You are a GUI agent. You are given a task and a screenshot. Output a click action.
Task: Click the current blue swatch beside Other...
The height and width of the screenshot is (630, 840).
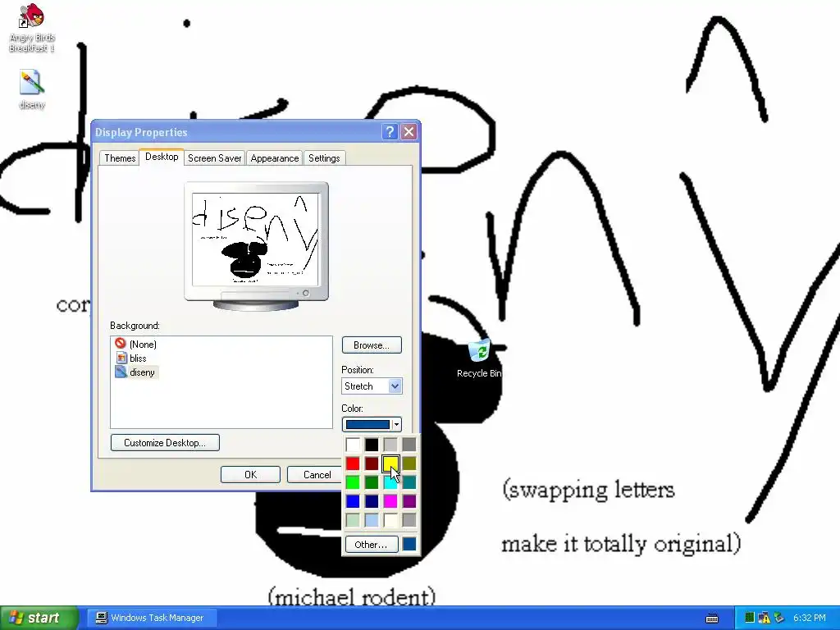(x=409, y=545)
